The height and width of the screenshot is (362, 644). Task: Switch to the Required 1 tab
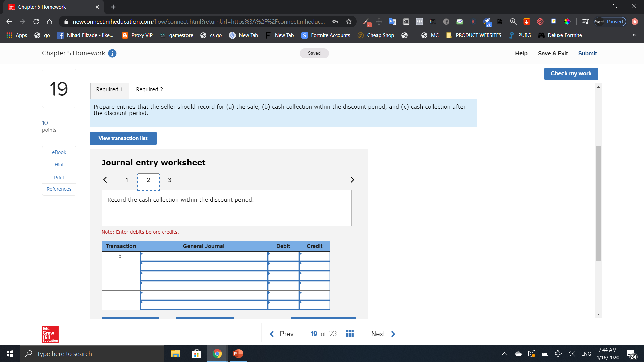(109, 89)
